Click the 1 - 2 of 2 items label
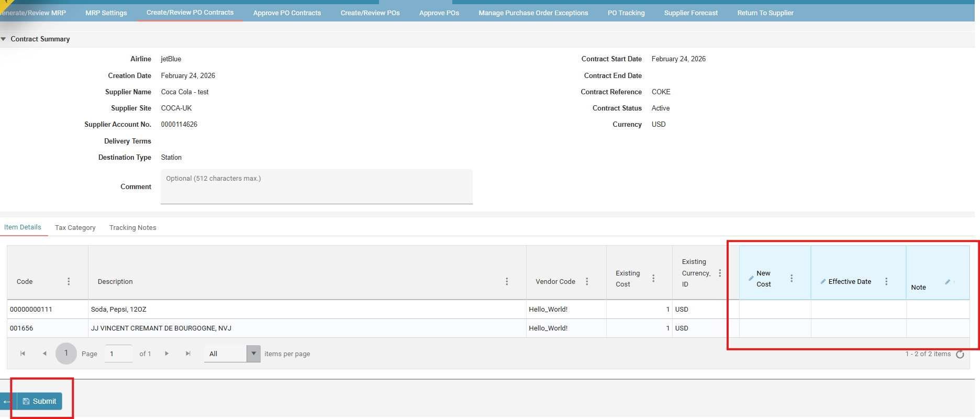The height and width of the screenshot is (419, 980). click(x=928, y=354)
